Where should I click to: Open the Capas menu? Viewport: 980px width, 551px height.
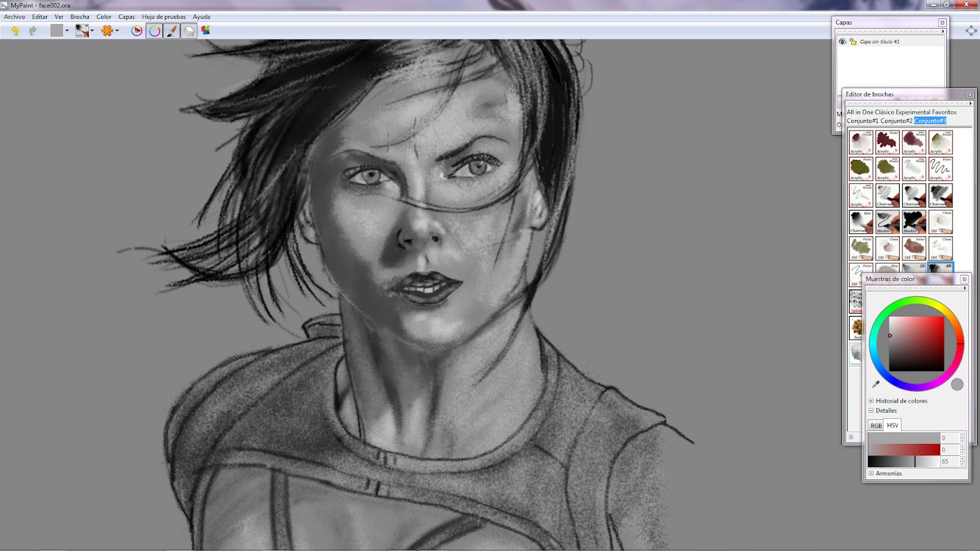(x=127, y=17)
